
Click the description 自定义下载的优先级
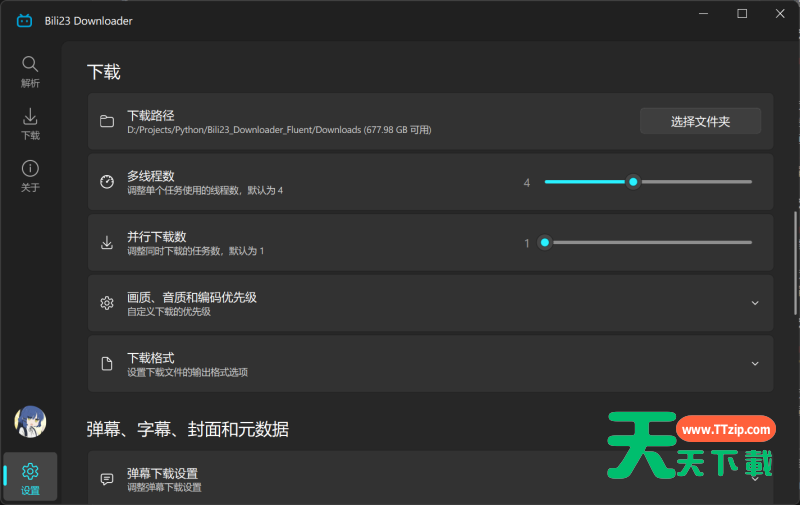pyautogui.click(x=169, y=312)
